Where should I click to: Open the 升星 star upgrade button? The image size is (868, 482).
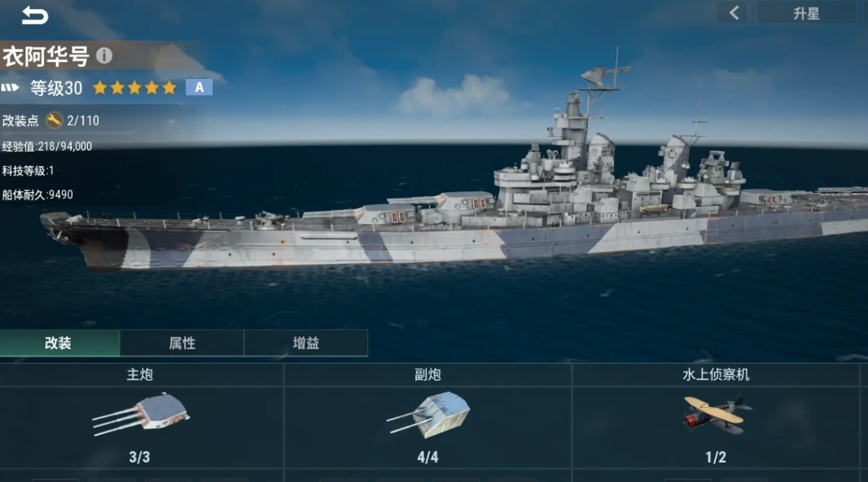[x=806, y=13]
